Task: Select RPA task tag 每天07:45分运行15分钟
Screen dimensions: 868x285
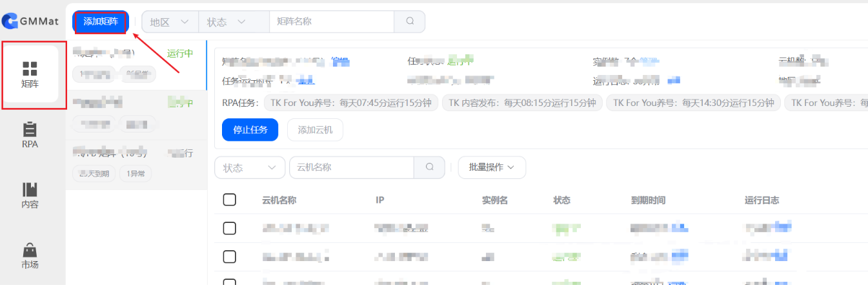Action: 351,103
